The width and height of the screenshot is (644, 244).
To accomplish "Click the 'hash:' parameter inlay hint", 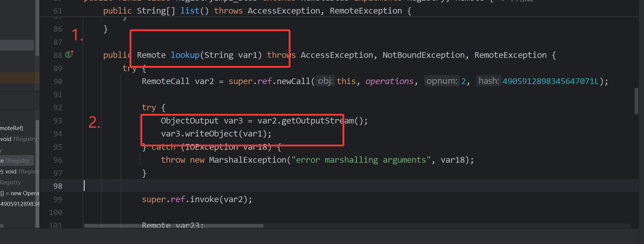I will pos(488,81).
